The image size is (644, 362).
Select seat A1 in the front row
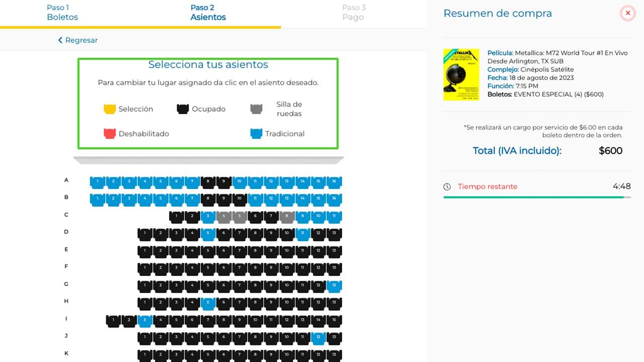coord(98,182)
